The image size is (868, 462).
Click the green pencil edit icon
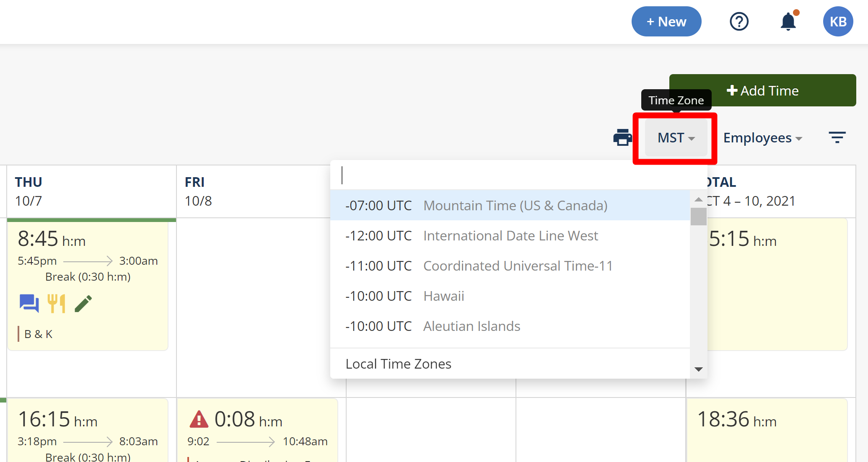click(83, 304)
